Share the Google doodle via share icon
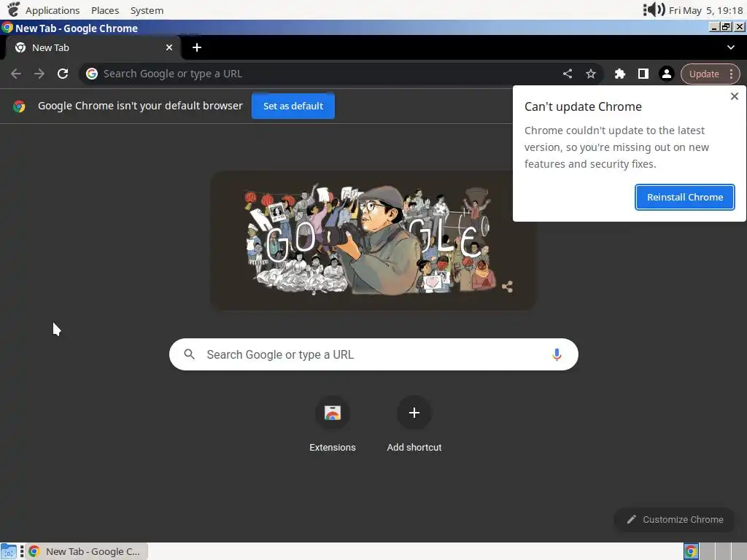This screenshot has height=560, width=747. point(508,286)
